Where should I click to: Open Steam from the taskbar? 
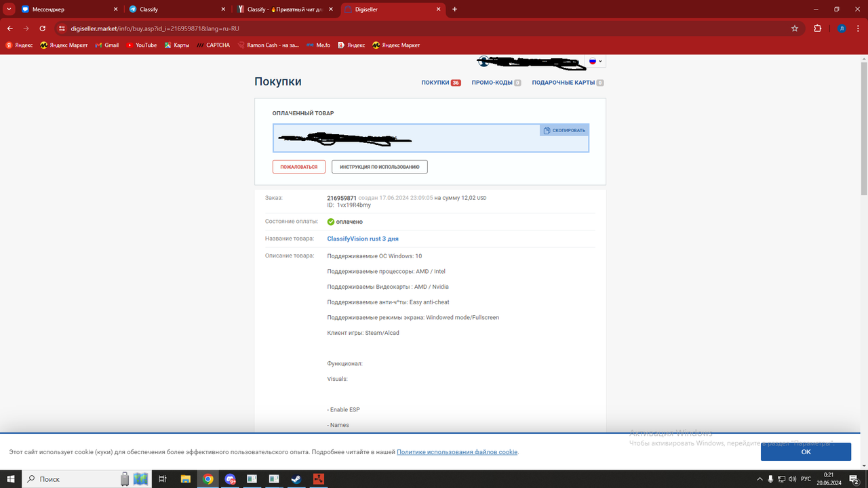pyautogui.click(x=296, y=479)
